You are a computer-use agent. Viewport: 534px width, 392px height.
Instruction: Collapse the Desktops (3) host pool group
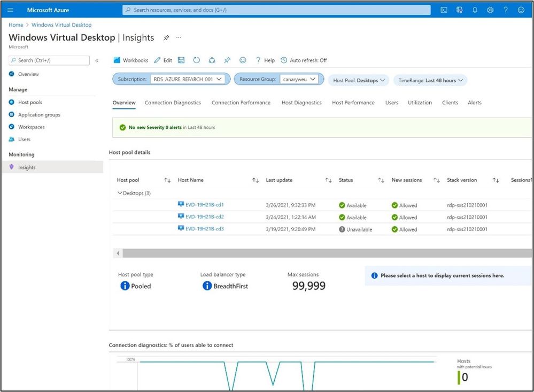point(120,193)
